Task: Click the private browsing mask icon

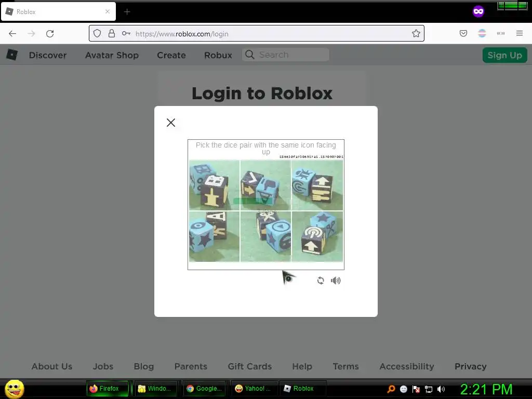Action: pos(478,11)
